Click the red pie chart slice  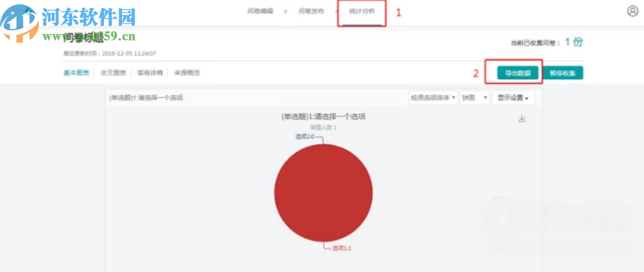[x=323, y=193]
